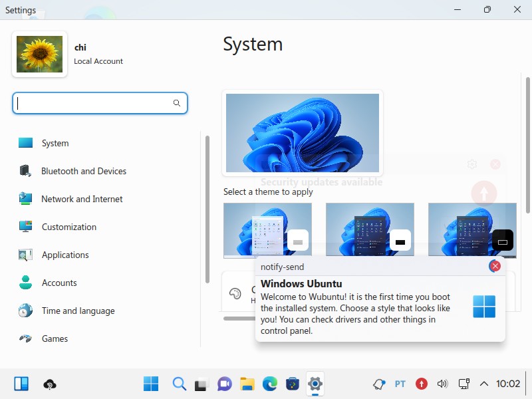Dismiss the notify-send notification
Viewport: 532px width, 399px height.
495,267
